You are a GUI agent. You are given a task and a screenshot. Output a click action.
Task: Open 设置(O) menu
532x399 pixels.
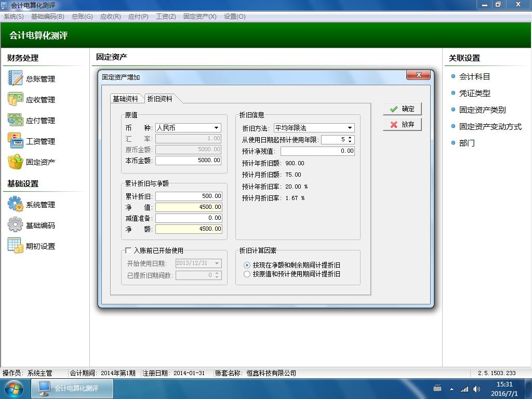[x=234, y=16]
